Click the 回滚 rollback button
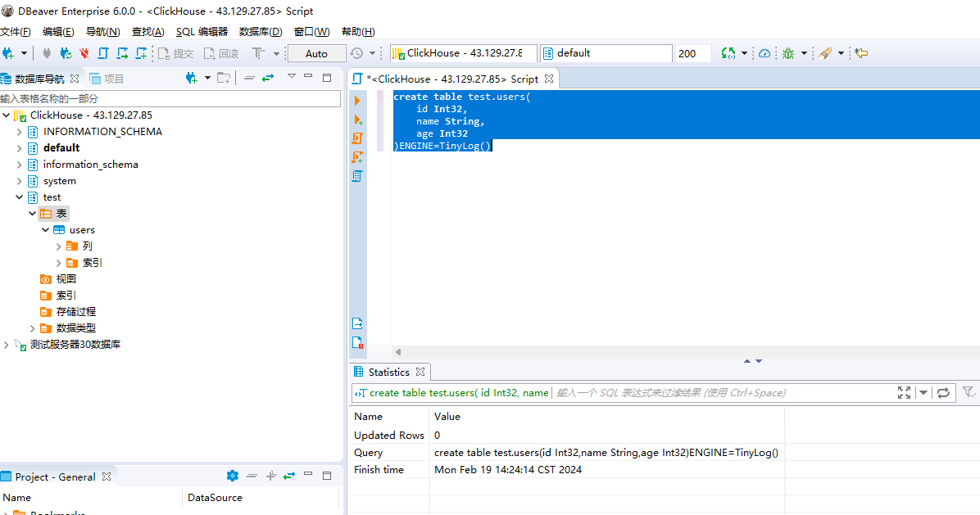The height and width of the screenshot is (515, 980). 221,53
